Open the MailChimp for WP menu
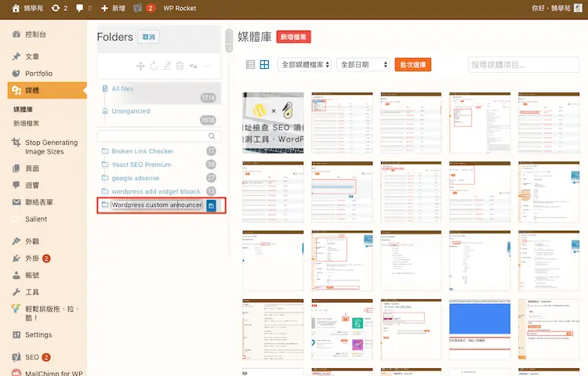This screenshot has height=376, width=588. click(47, 373)
